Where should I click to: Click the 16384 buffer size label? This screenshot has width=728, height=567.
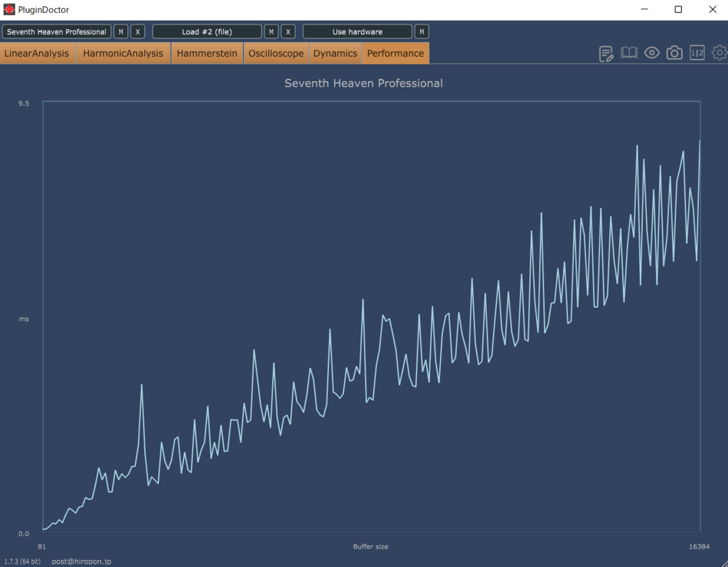(700, 546)
